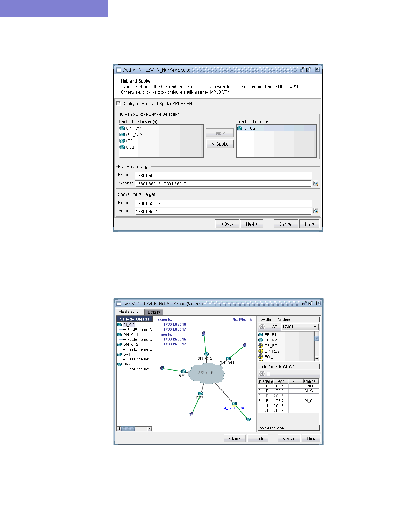Click Spoke Route Target Imports field
Screen dimensions: 398x532
[x=223, y=211]
